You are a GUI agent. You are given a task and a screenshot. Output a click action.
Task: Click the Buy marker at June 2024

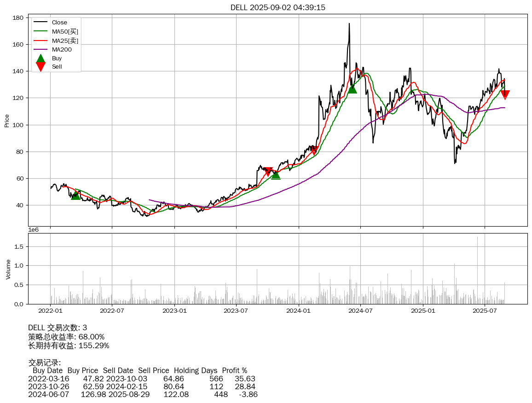pyautogui.click(x=352, y=88)
